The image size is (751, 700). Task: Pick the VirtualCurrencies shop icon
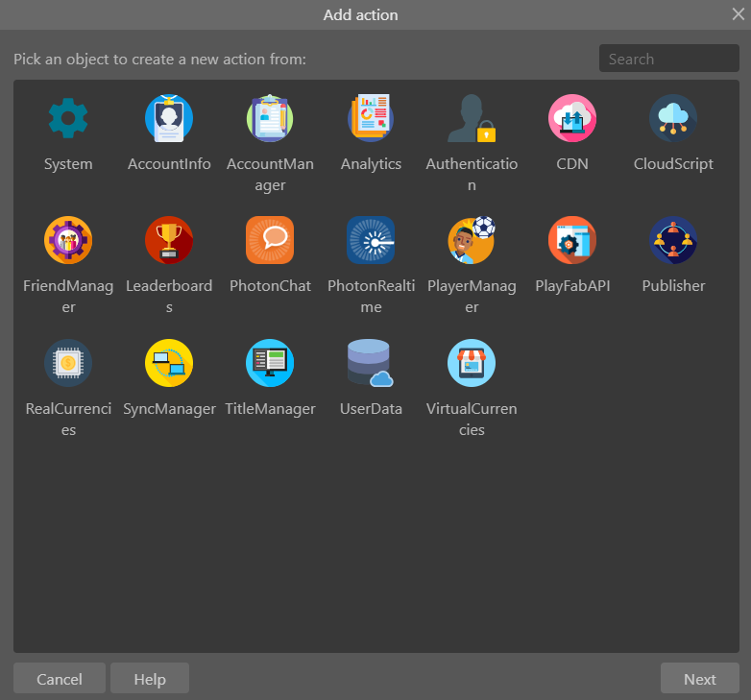(x=472, y=363)
